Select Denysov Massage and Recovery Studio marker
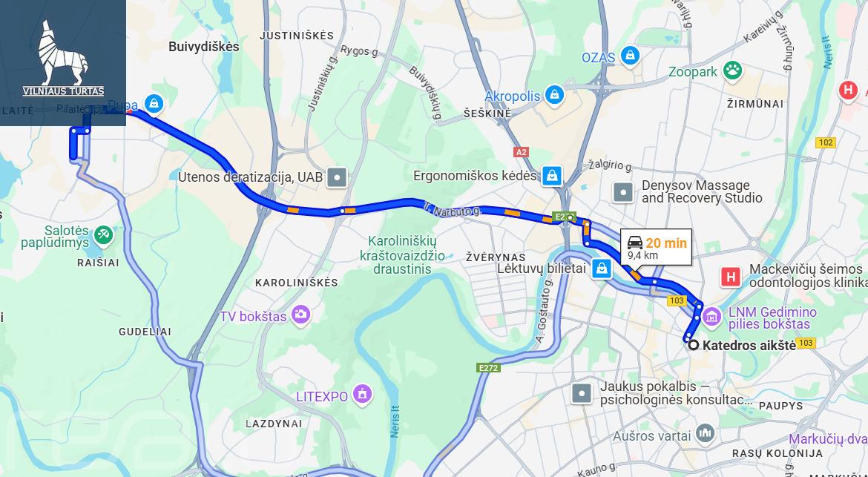 [623, 193]
